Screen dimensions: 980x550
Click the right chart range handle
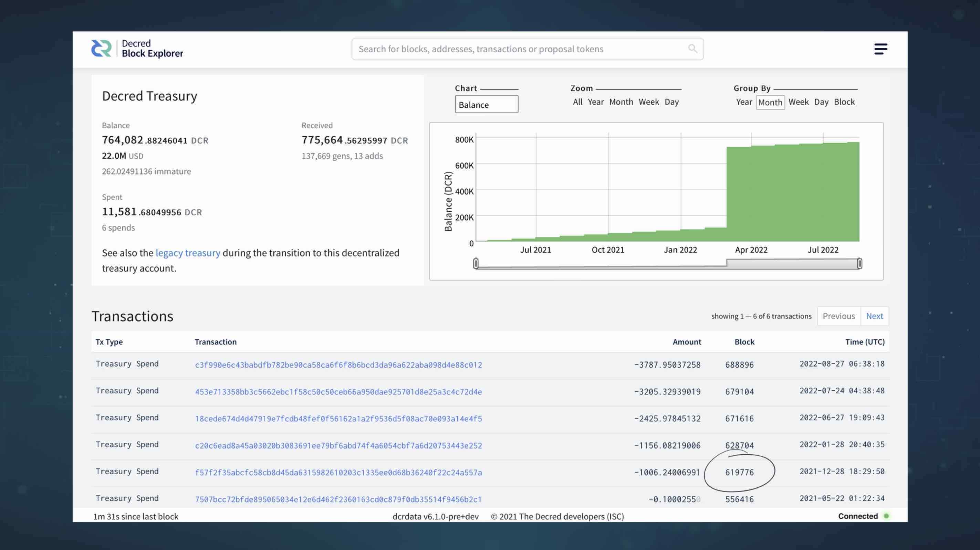pyautogui.click(x=859, y=263)
